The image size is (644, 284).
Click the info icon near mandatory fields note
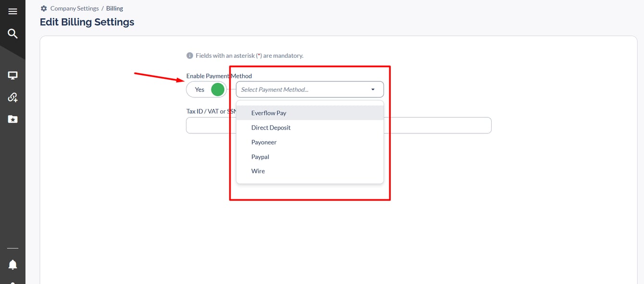coord(189,56)
